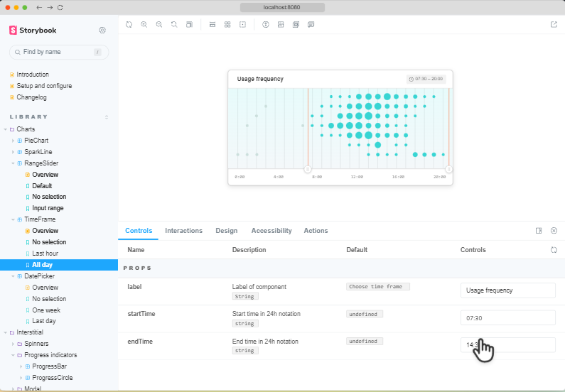Open TimeFrame Overview docs
Screen dimensions: 565x392
pos(45,231)
